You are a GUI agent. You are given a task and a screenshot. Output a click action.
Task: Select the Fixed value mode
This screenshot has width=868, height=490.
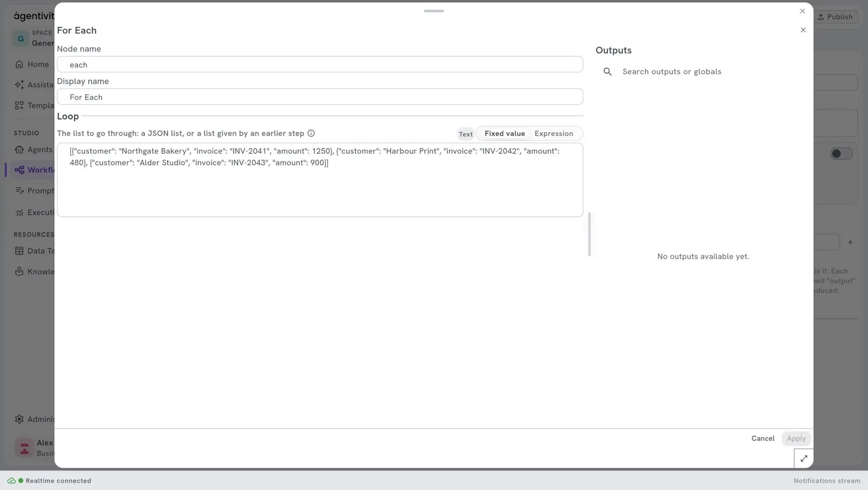(505, 133)
